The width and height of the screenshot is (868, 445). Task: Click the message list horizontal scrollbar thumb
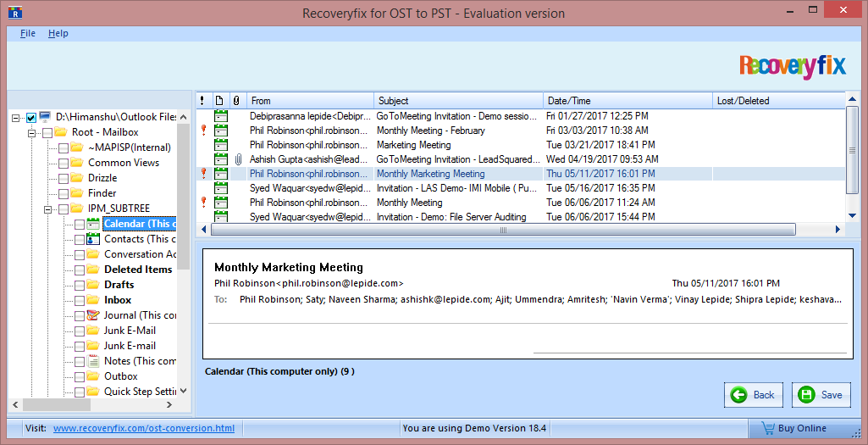click(x=503, y=230)
